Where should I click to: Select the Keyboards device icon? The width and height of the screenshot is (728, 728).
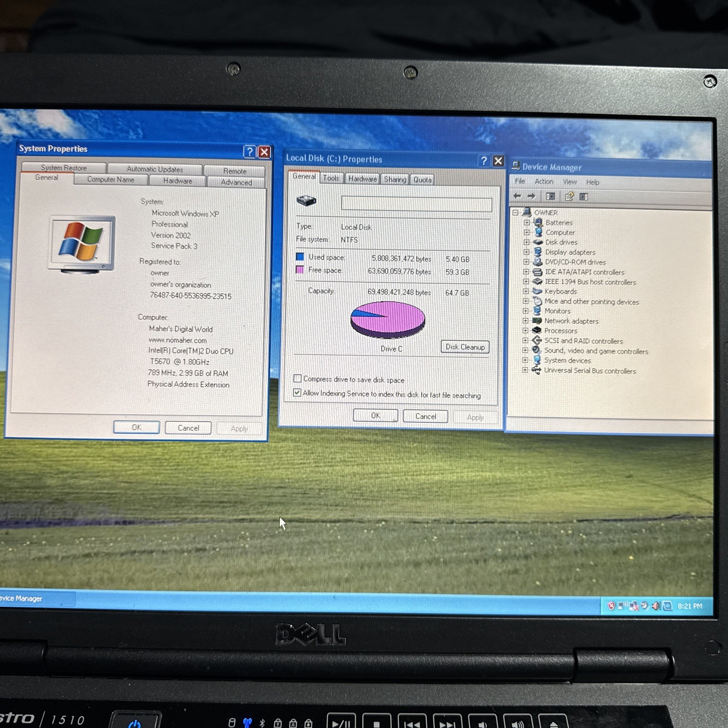[x=537, y=291]
